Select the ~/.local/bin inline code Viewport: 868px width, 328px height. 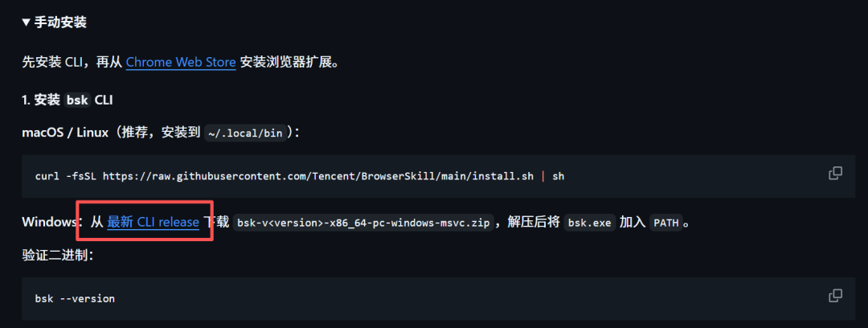[247, 133]
